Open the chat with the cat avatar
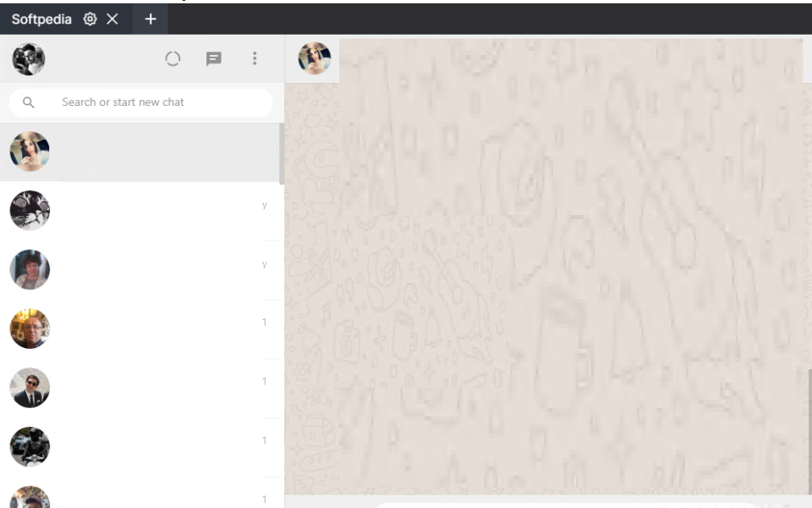 click(x=30, y=211)
